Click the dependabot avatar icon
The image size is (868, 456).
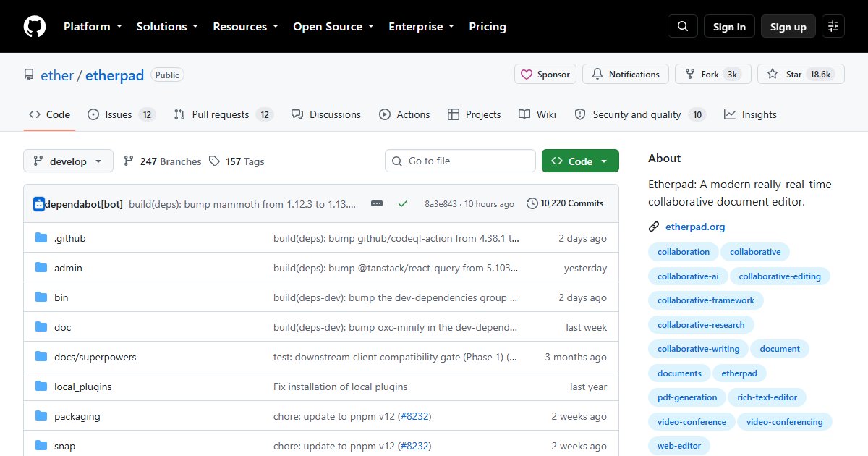(39, 204)
